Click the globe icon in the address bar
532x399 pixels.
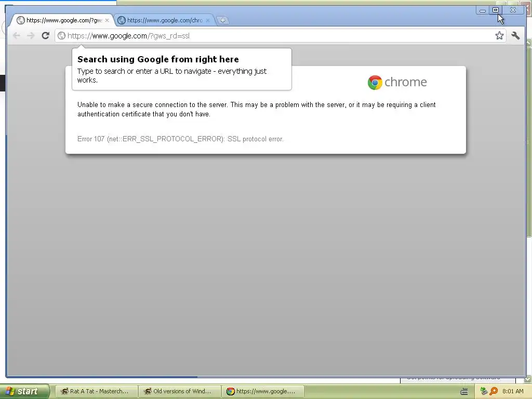pos(61,36)
